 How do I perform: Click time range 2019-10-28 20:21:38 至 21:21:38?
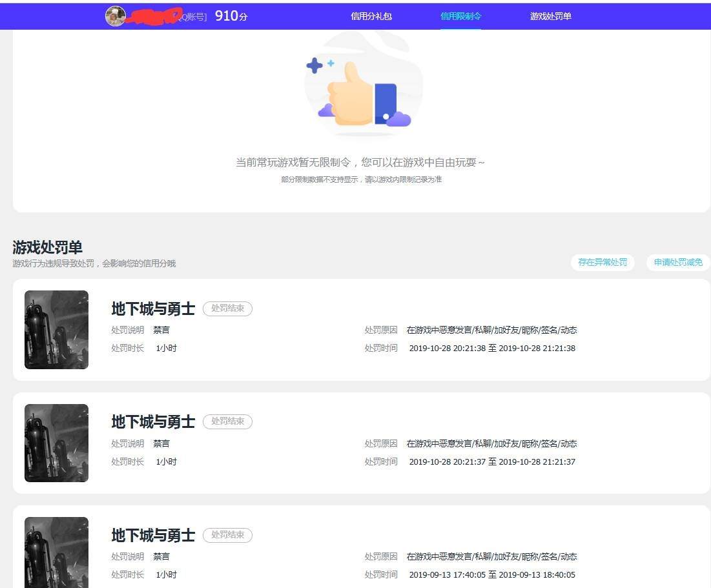coord(492,348)
